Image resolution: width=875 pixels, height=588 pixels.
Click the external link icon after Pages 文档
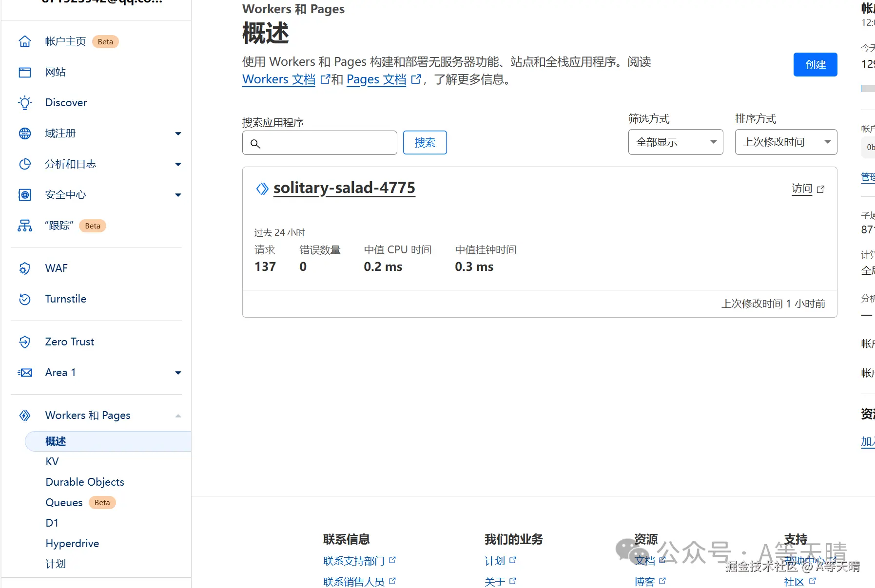point(416,79)
